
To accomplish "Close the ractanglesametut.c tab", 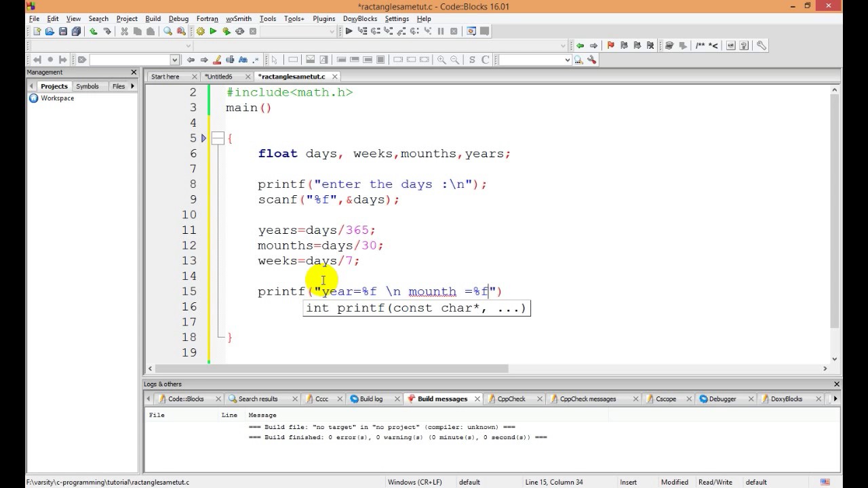I will coord(335,77).
